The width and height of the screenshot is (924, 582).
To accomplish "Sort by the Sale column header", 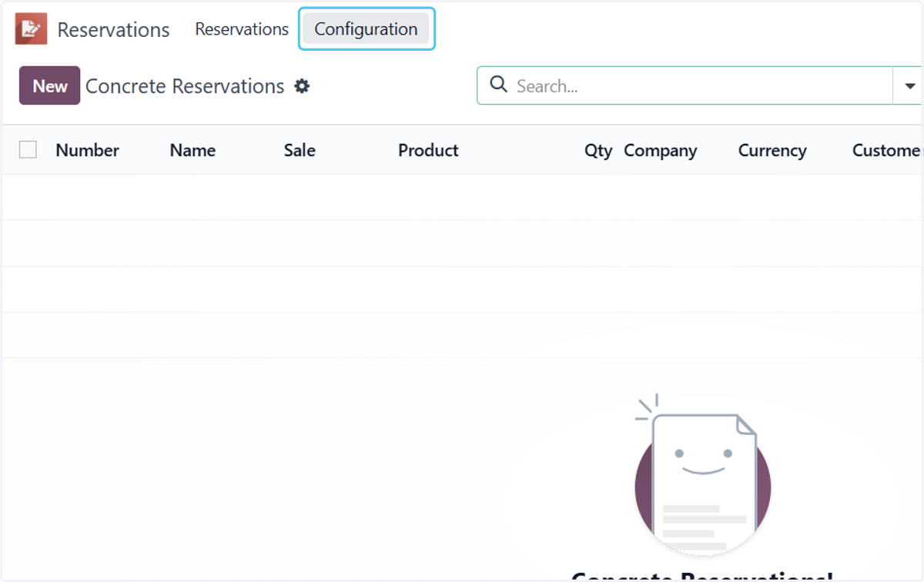I will point(300,150).
